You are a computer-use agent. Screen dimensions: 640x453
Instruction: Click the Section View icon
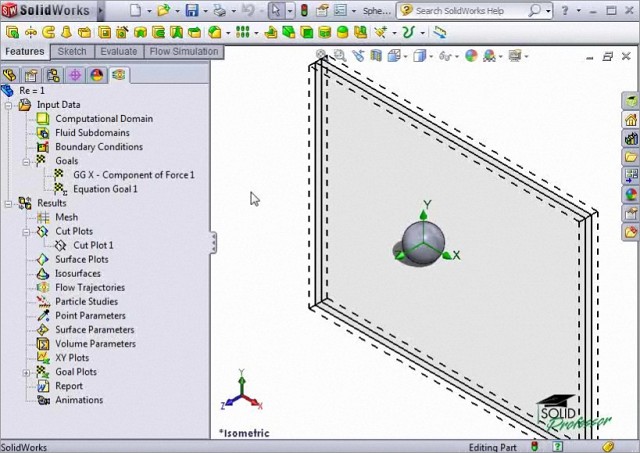(x=376, y=56)
